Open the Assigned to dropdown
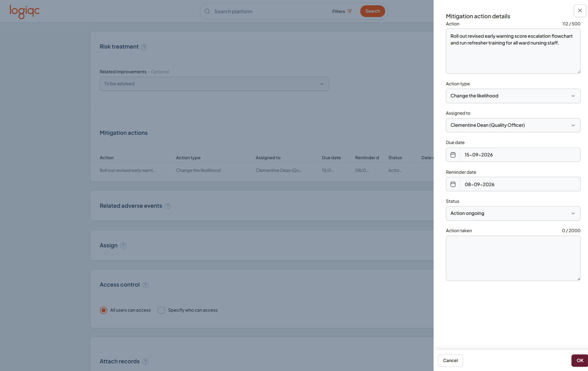 click(x=513, y=125)
